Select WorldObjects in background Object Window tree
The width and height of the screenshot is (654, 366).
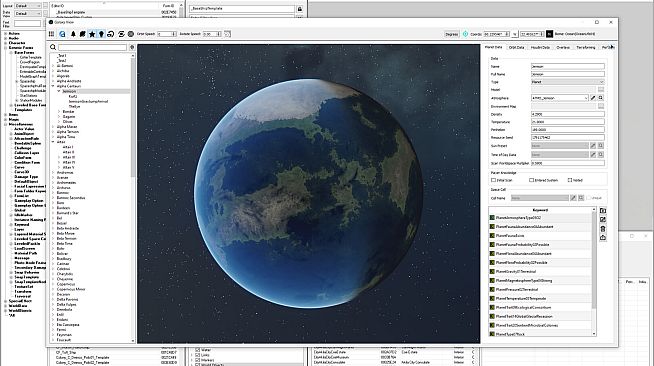(x=20, y=310)
